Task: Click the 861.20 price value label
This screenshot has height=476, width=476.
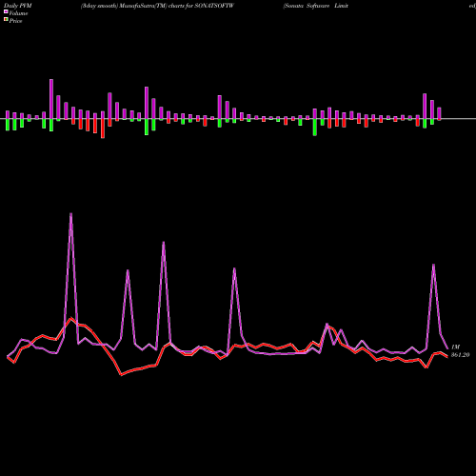Action: click(x=460, y=355)
